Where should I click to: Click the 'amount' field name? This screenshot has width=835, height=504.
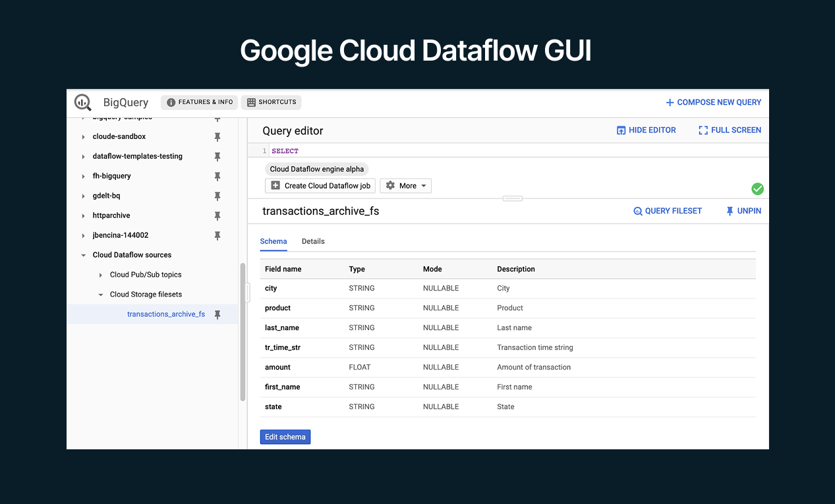pos(277,368)
